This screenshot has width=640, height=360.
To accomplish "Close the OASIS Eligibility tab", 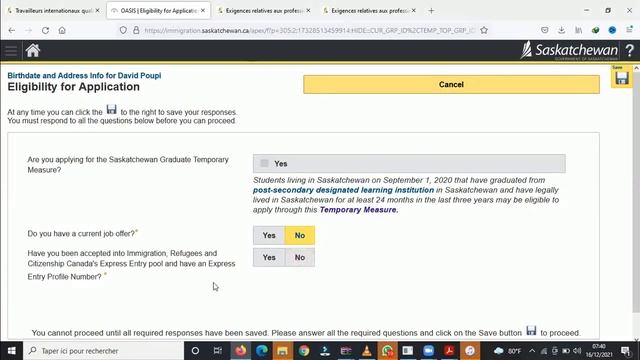I will click(x=203, y=11).
